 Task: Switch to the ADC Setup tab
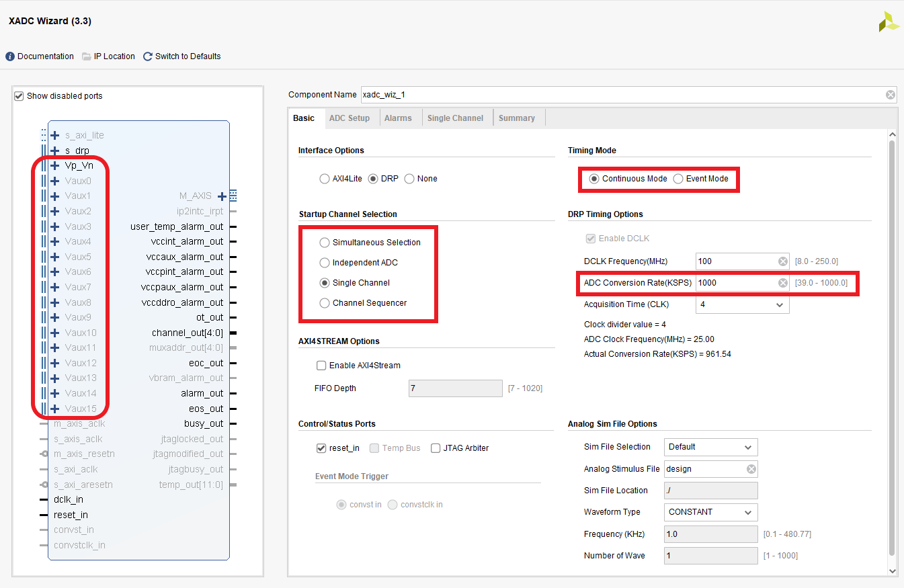tap(350, 118)
